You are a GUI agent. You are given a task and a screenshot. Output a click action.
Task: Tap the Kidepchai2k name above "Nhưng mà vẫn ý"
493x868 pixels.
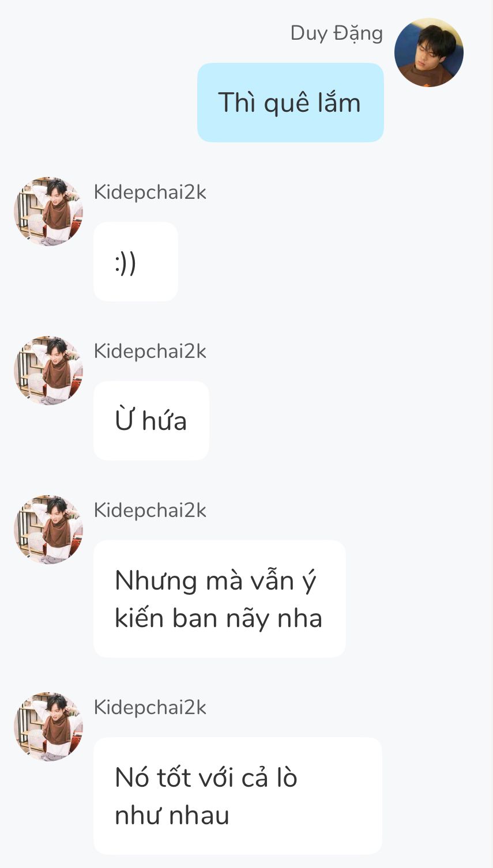coord(150,511)
